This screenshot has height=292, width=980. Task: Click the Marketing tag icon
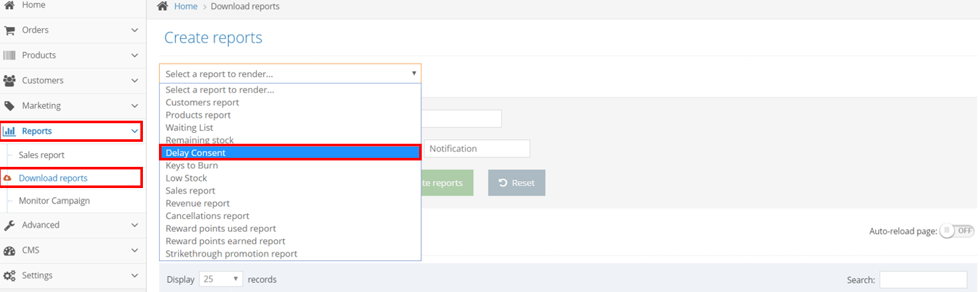pyautogui.click(x=9, y=106)
